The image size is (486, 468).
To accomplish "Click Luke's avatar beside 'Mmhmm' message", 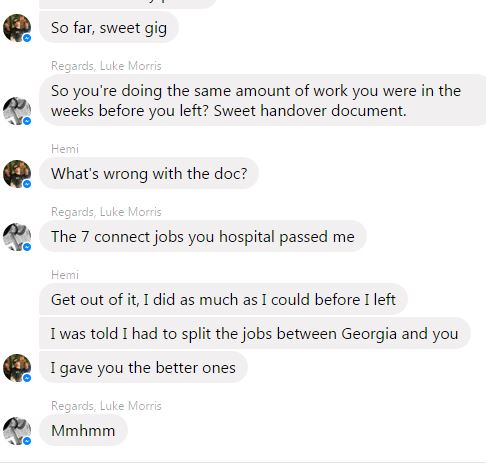I will (17, 431).
